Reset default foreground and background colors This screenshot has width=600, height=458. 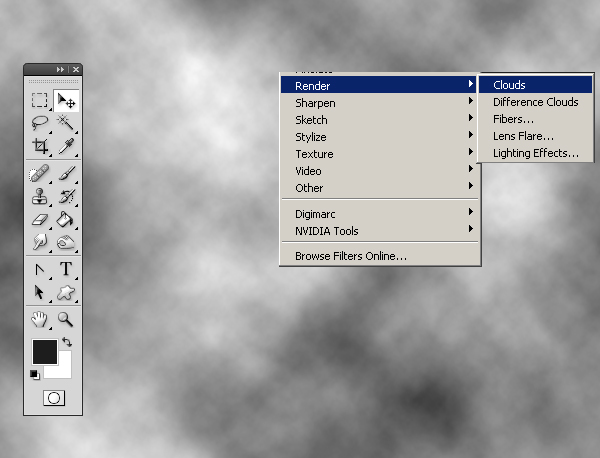(x=35, y=375)
